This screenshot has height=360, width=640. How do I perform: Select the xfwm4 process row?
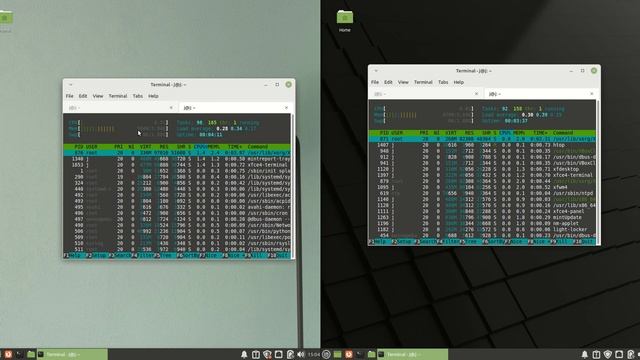[x=482, y=187]
